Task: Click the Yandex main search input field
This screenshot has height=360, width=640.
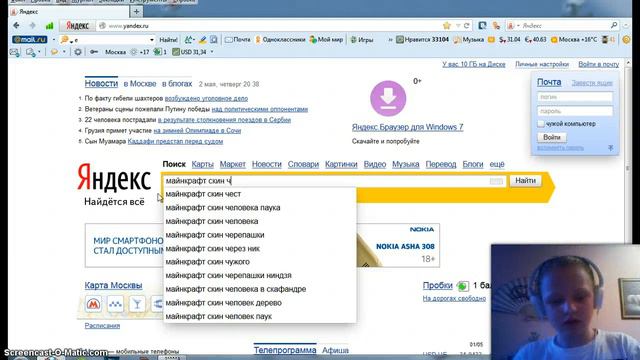Action: [x=334, y=181]
